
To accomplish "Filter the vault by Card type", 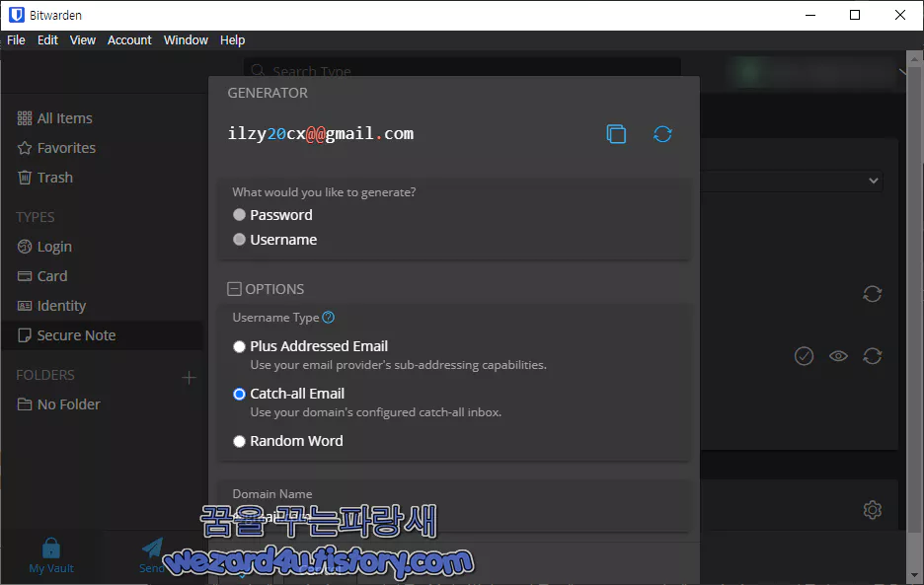I will point(52,276).
